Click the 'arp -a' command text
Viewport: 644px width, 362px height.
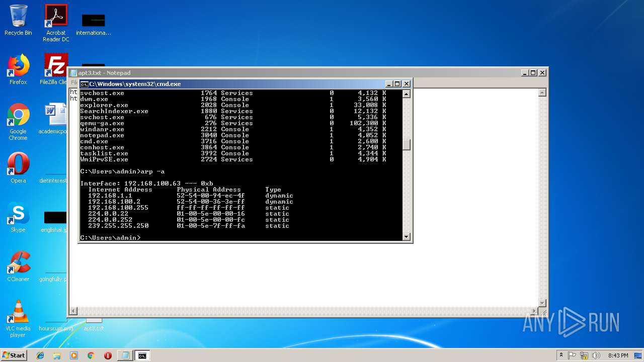point(152,171)
